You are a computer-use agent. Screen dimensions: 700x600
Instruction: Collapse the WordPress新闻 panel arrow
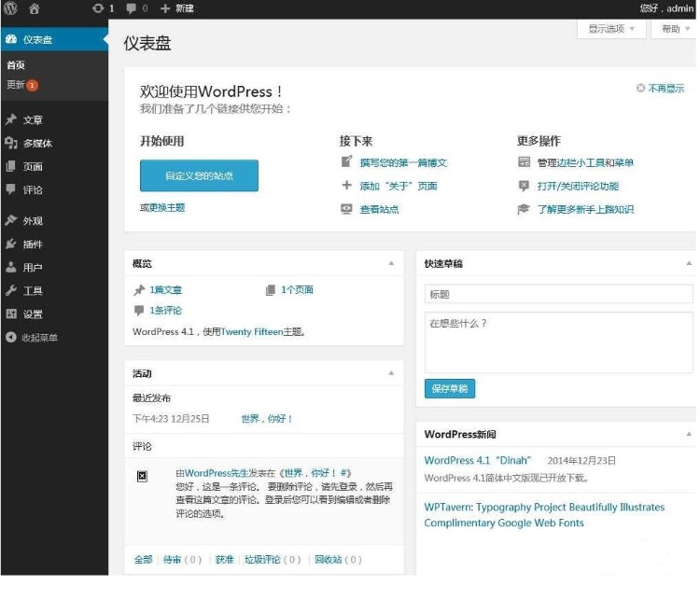tap(689, 434)
